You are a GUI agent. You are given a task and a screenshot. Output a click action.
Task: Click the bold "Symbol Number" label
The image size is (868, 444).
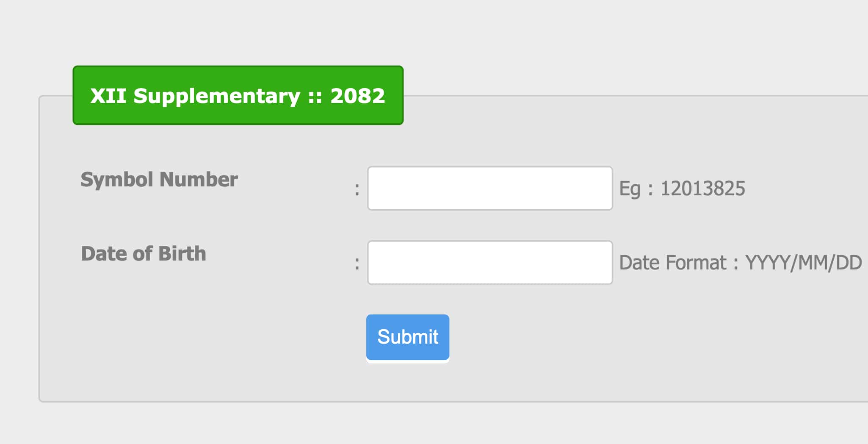tap(159, 180)
